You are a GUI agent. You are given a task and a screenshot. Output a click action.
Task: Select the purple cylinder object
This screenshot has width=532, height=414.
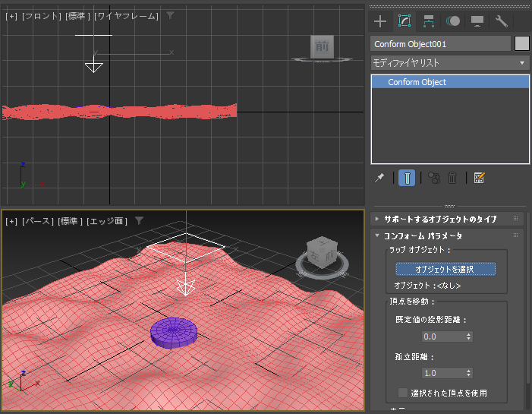[x=174, y=333]
